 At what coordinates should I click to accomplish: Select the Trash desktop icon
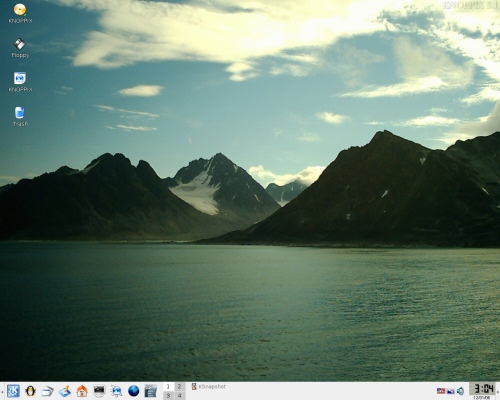pos(20,116)
